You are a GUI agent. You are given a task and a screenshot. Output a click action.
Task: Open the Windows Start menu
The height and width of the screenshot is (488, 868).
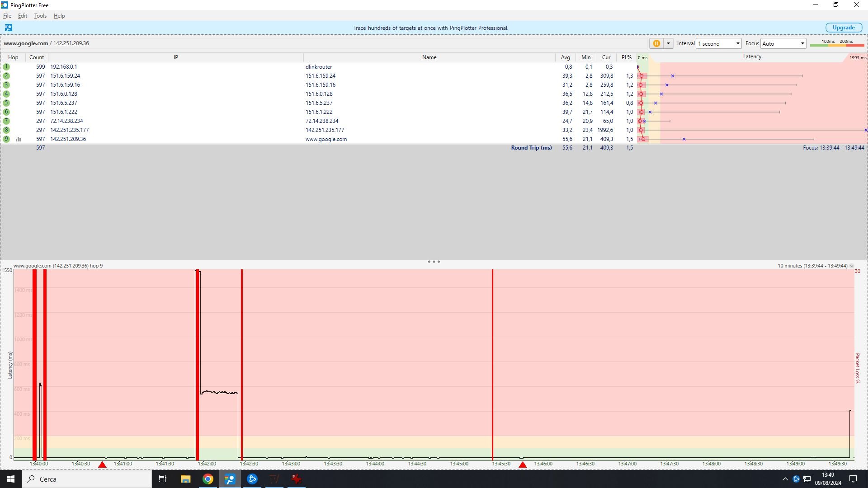11,479
